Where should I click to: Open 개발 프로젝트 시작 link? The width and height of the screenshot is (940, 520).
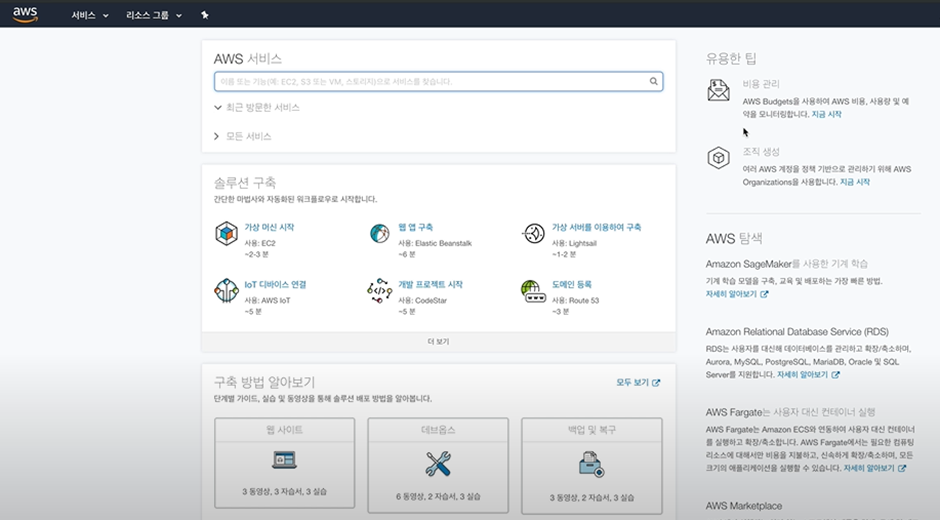[430, 284]
